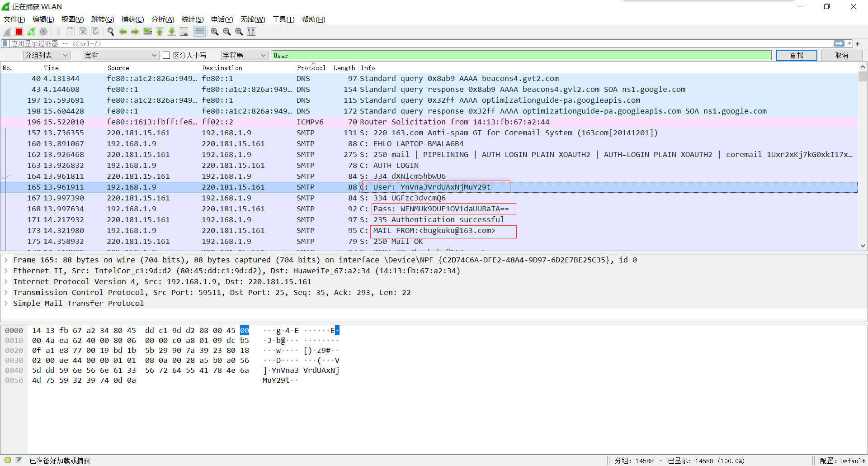Open the 工具(T) menu

point(283,19)
